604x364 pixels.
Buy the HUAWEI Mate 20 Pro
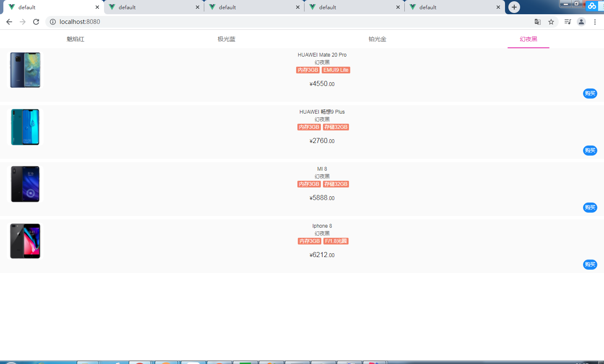[x=590, y=94]
